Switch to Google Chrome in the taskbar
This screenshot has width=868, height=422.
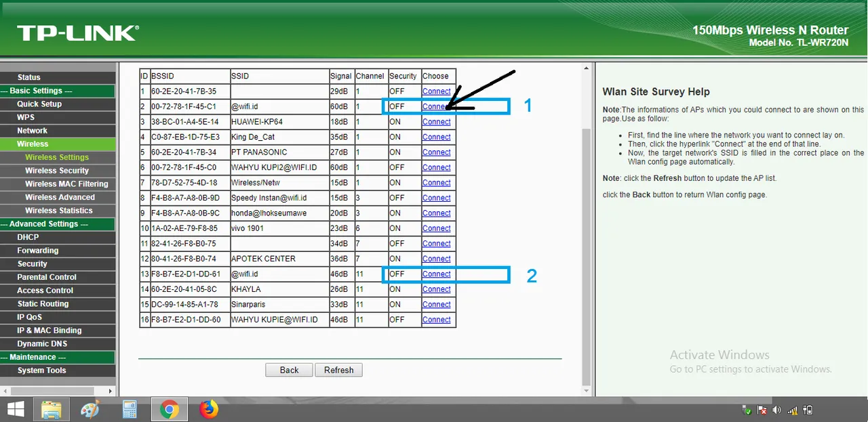[x=170, y=410]
